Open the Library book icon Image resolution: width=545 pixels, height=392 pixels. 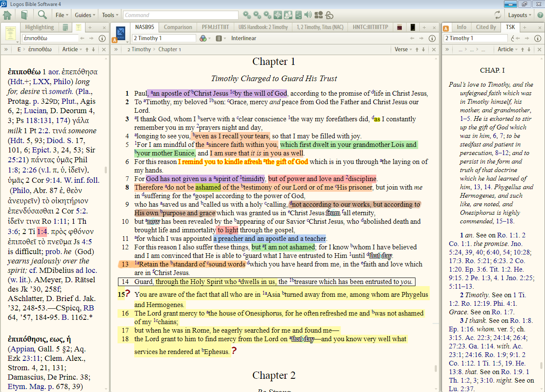(x=24, y=15)
